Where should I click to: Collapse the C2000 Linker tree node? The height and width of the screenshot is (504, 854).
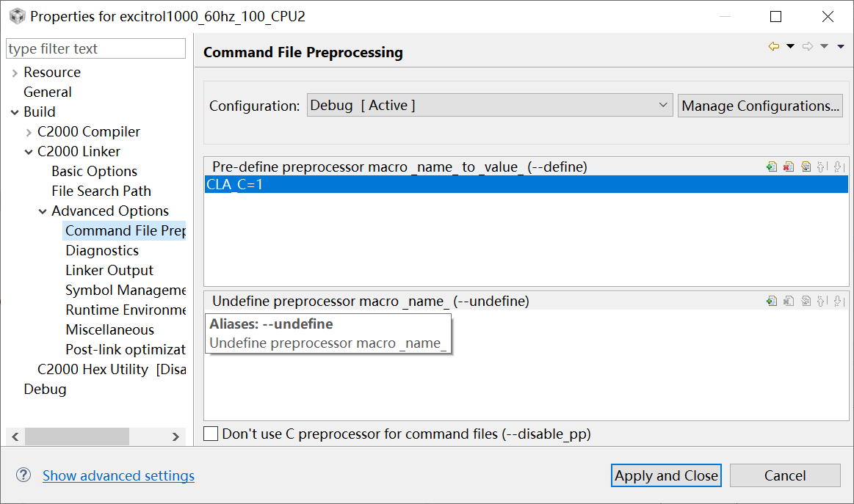click(x=29, y=152)
